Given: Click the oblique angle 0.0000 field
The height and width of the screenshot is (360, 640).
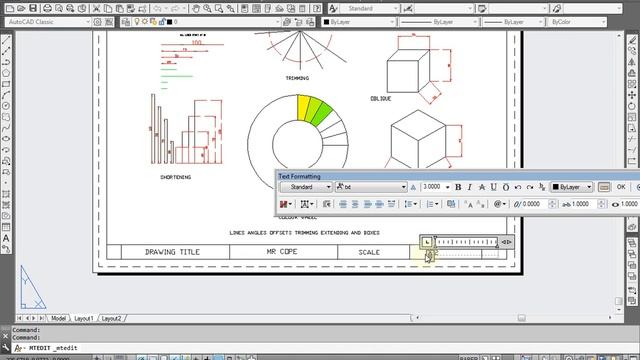Looking at the screenshot, I should point(534,204).
